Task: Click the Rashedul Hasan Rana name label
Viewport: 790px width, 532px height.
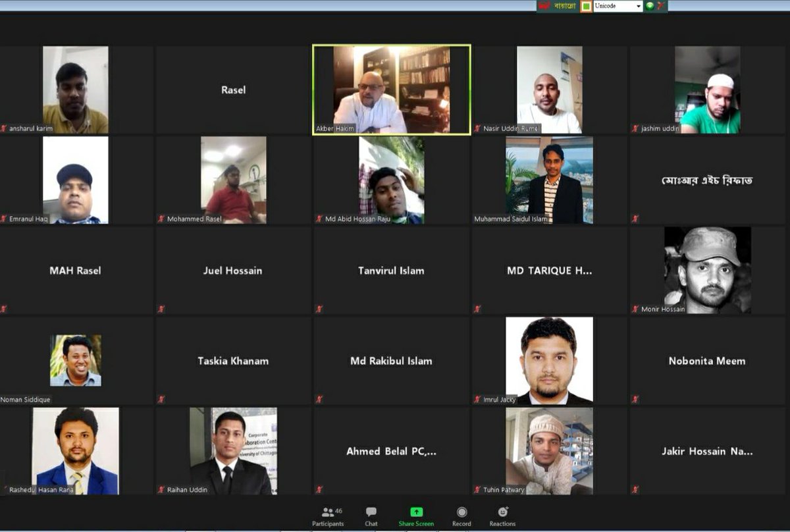Action: tap(41, 489)
